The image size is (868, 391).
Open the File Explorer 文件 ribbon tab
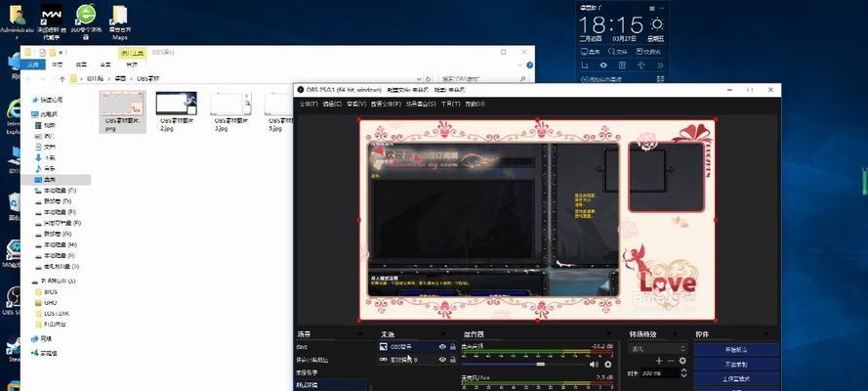pos(33,65)
